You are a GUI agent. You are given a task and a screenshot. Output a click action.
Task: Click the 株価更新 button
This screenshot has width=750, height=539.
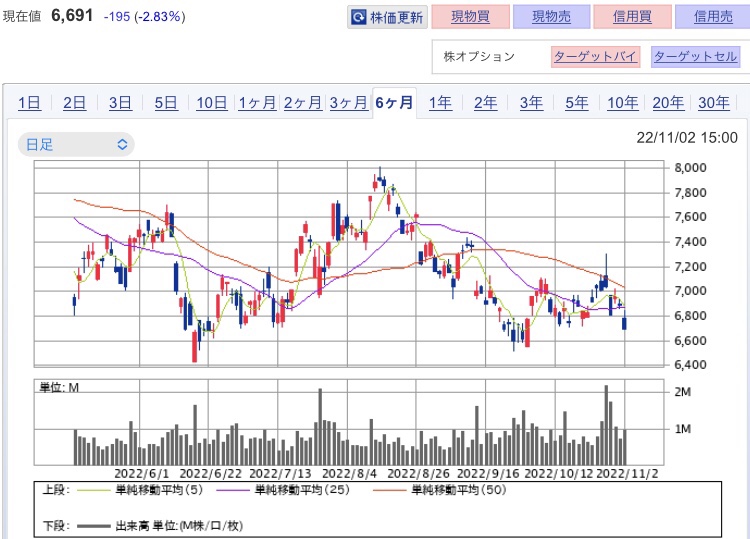click(387, 18)
